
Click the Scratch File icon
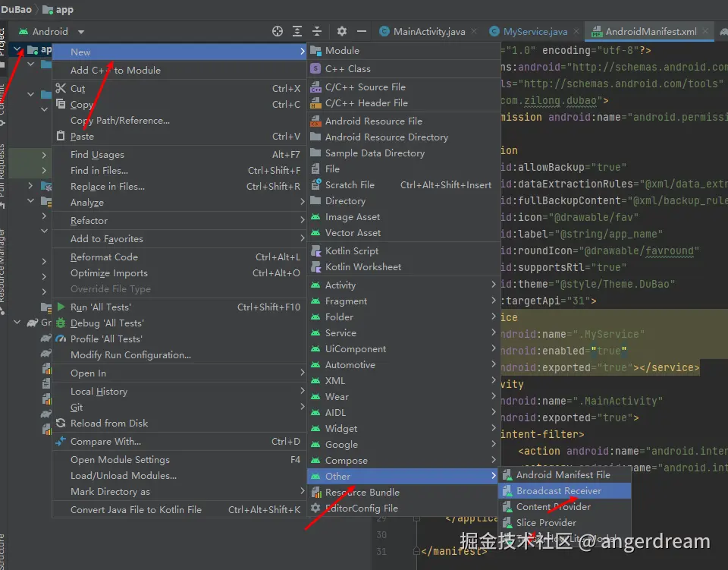(315, 184)
